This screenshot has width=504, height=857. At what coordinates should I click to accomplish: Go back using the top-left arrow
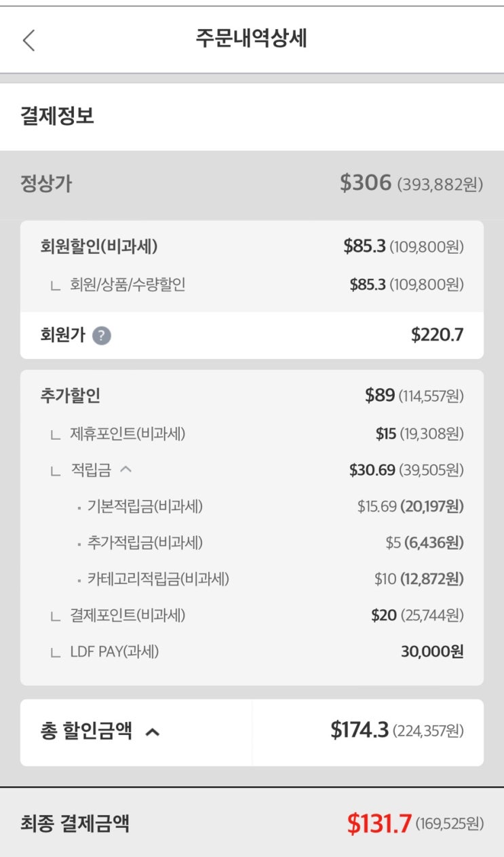28,40
